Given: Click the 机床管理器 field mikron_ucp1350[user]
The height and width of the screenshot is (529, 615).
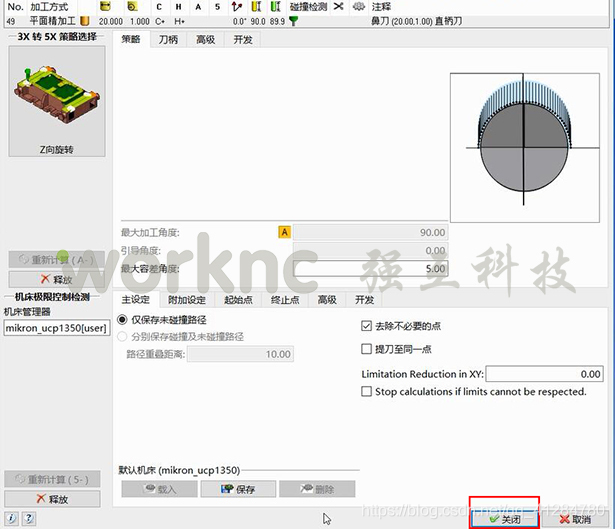Looking at the screenshot, I should (x=57, y=328).
